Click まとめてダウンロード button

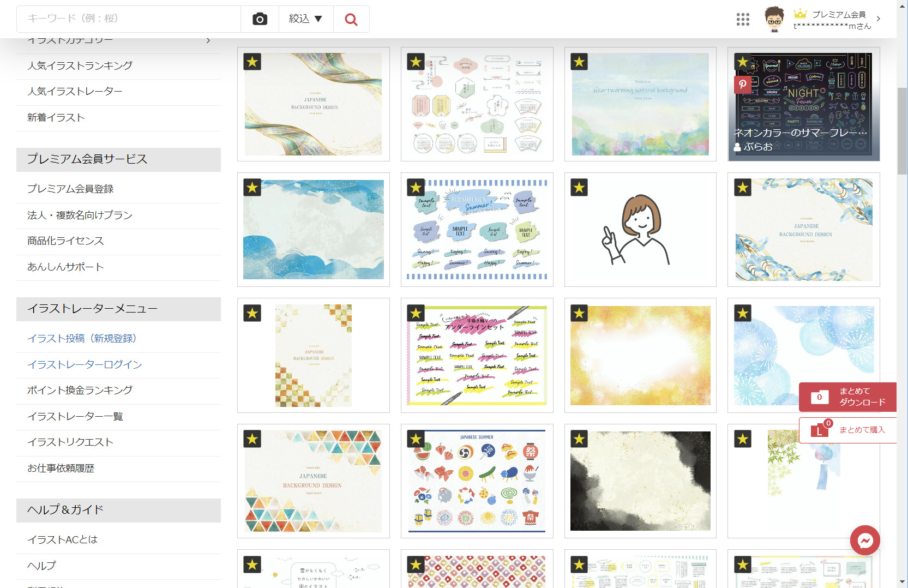[x=847, y=397]
